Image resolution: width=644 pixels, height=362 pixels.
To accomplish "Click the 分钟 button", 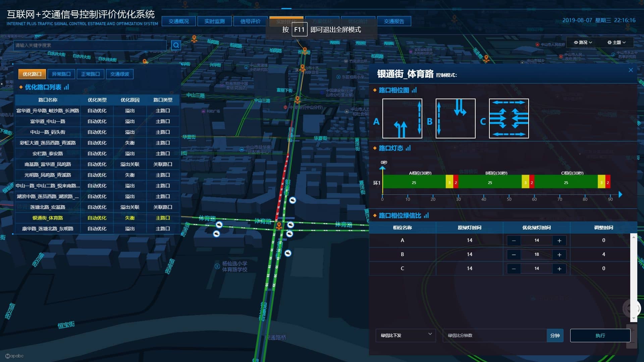I will [x=555, y=335].
